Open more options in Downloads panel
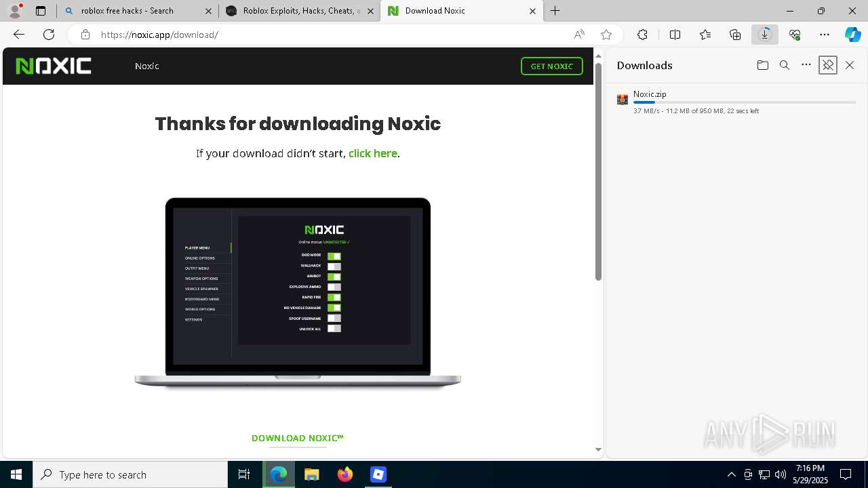The image size is (868, 488). (806, 65)
